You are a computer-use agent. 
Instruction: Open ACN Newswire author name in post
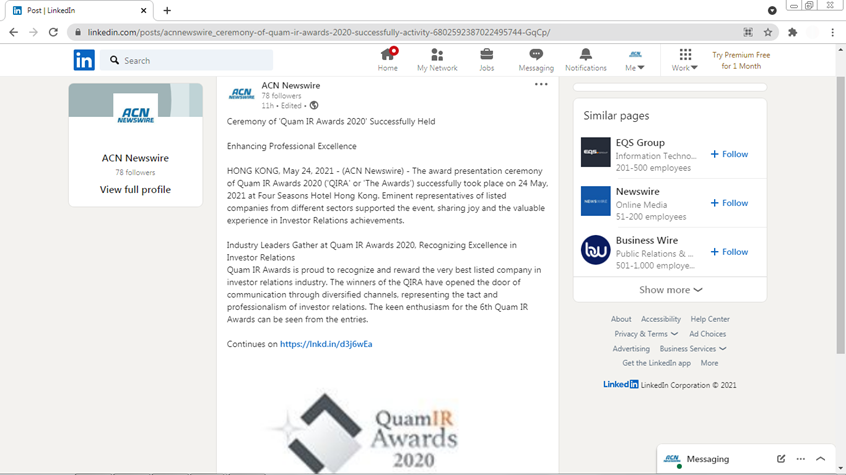point(290,85)
